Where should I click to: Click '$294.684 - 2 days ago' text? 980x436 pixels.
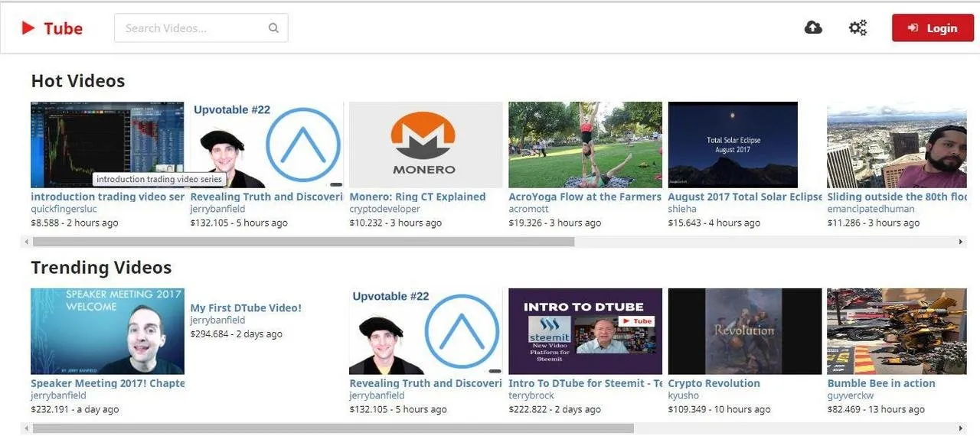(236, 334)
